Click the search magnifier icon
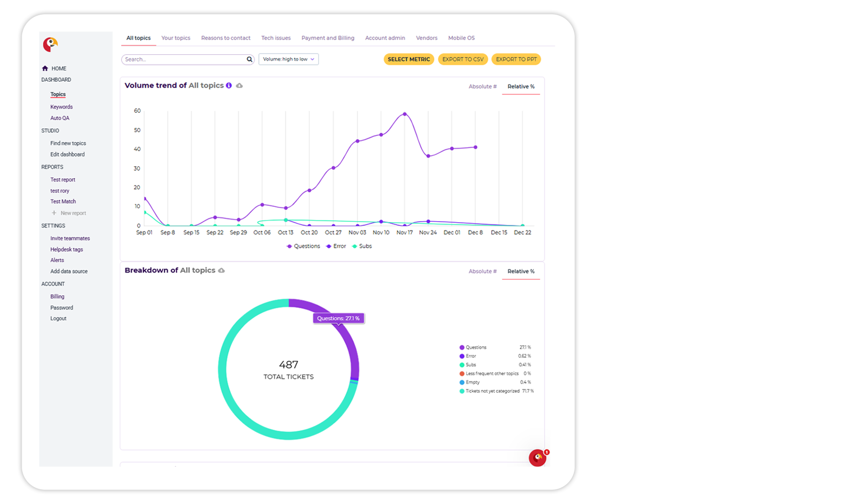The image size is (867, 504). [249, 60]
